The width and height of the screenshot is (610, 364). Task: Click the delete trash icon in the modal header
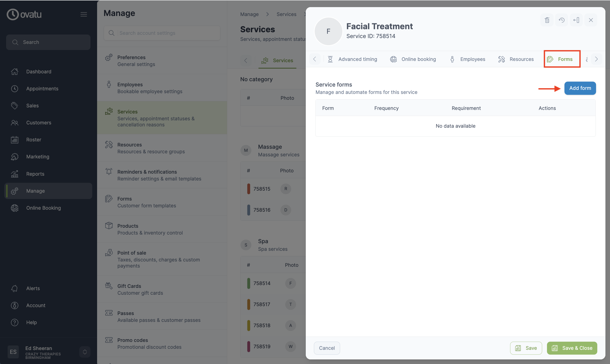tap(547, 20)
